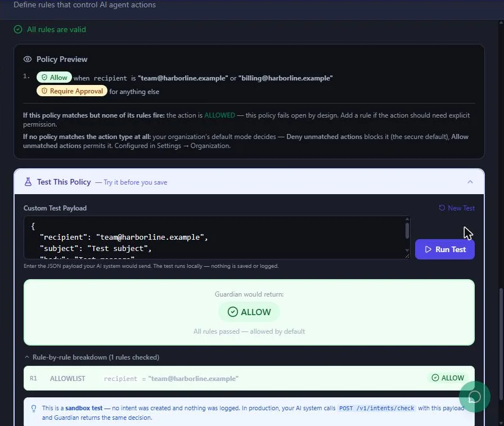
Task: Click the flask icon beside Test This Policy
Action: [28, 182]
